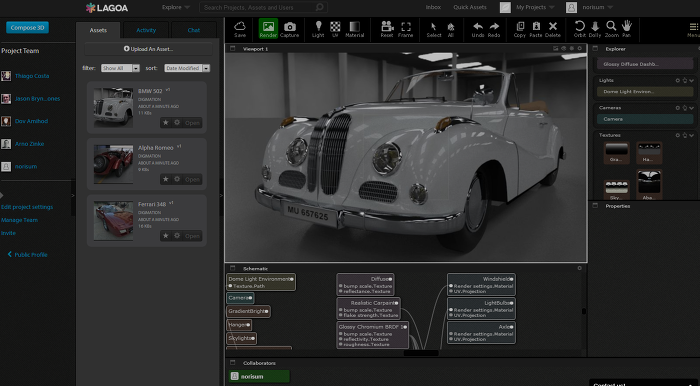This screenshot has height=386, width=700.
Task: Expand the My Projects dropdown
Action: (535, 7)
